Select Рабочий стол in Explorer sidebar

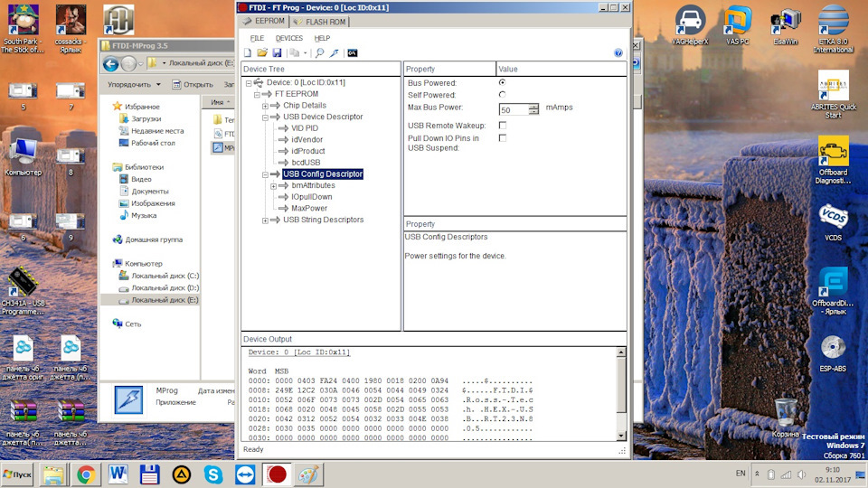point(153,143)
